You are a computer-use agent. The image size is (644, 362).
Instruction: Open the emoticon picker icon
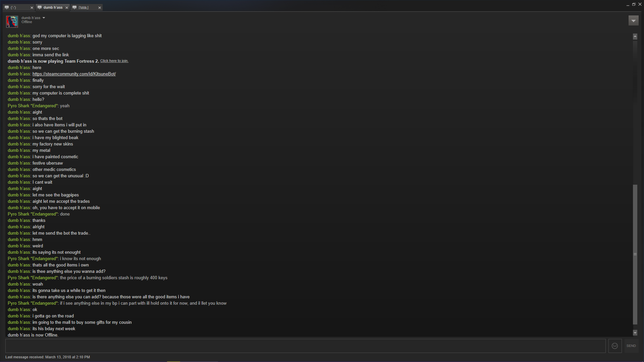[x=615, y=346]
